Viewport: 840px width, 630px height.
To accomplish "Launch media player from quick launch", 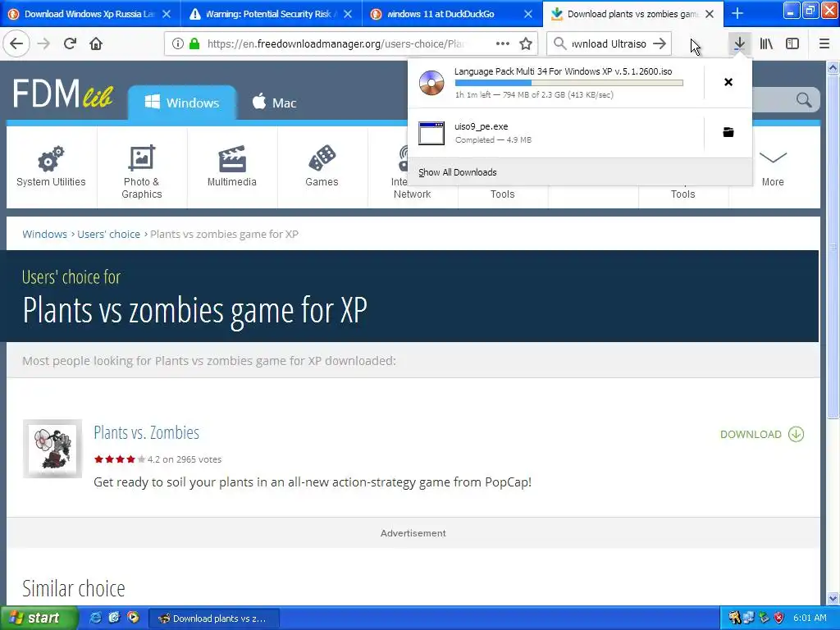I will click(133, 618).
